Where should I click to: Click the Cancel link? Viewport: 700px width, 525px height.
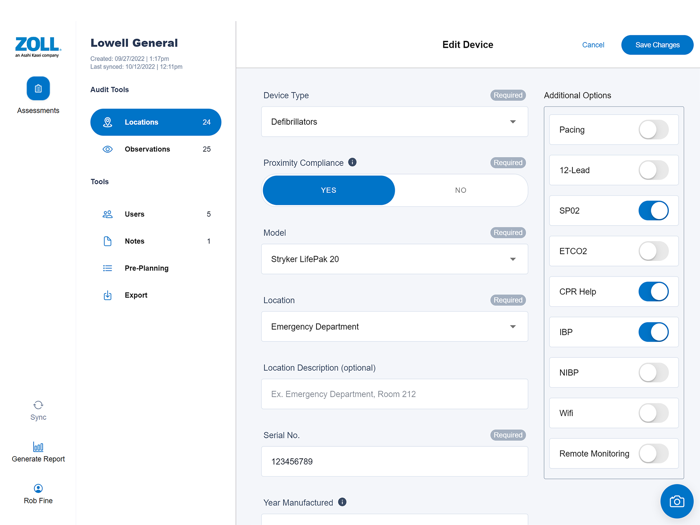[593, 45]
